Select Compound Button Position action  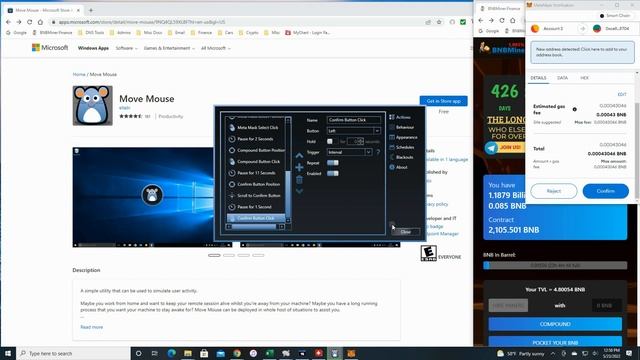pyautogui.click(x=256, y=150)
